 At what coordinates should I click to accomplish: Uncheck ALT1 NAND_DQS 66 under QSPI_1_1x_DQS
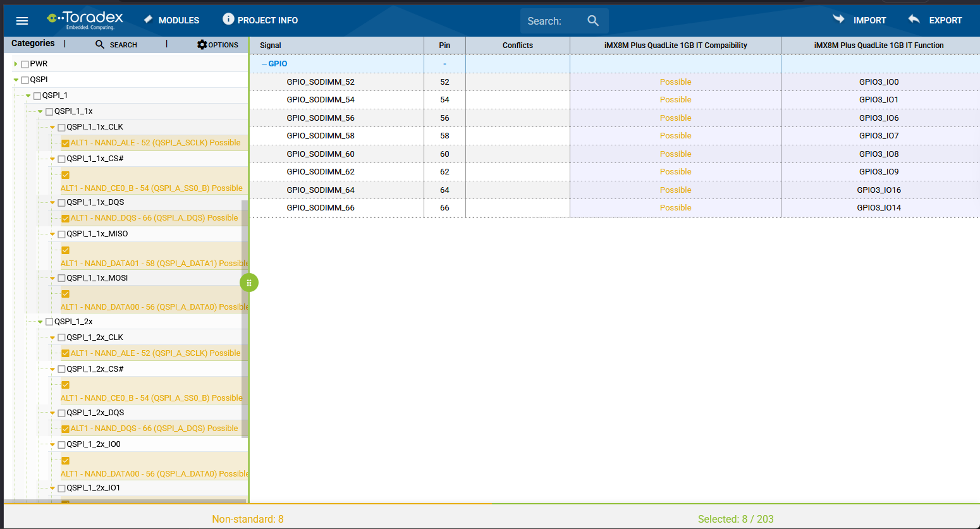65,218
